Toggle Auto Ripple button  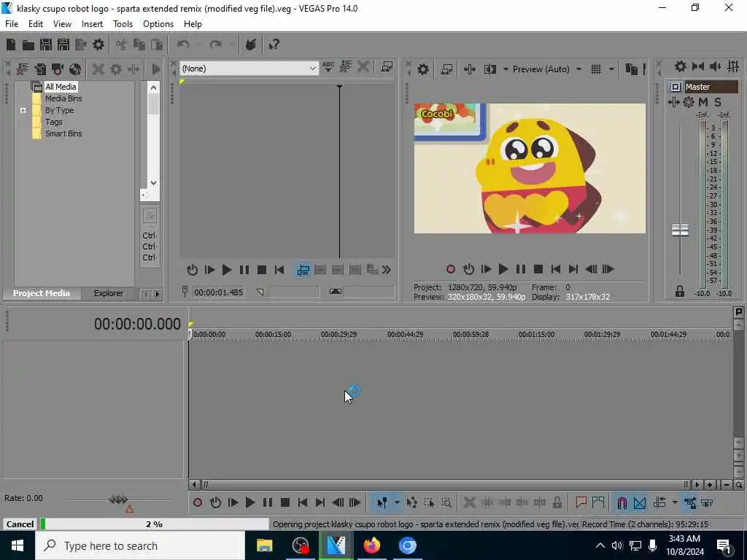pyautogui.click(x=659, y=502)
